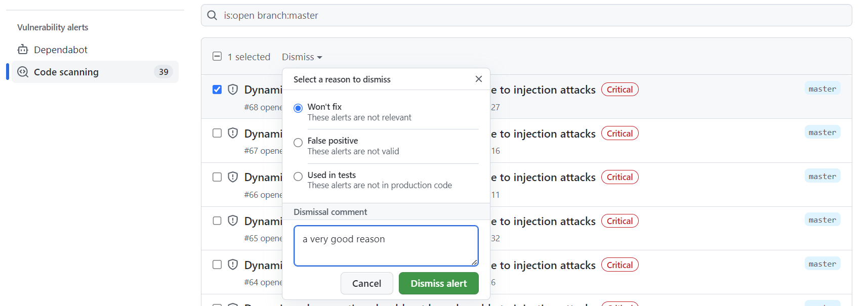Select the Used in tests radio option

click(x=298, y=176)
